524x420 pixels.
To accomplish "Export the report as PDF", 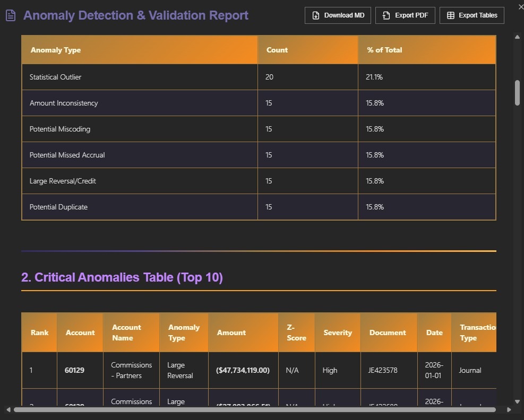I will tap(405, 15).
